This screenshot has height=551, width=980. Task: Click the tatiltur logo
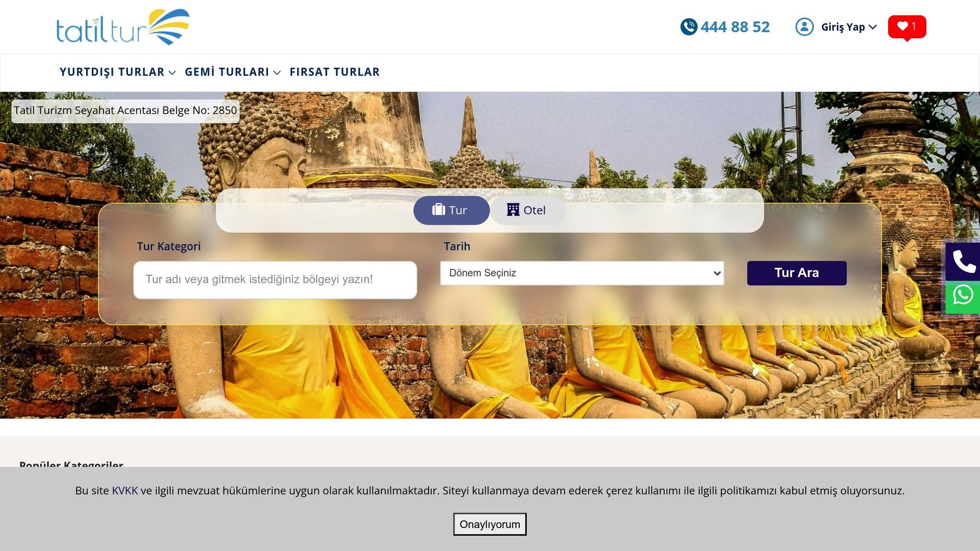(122, 27)
